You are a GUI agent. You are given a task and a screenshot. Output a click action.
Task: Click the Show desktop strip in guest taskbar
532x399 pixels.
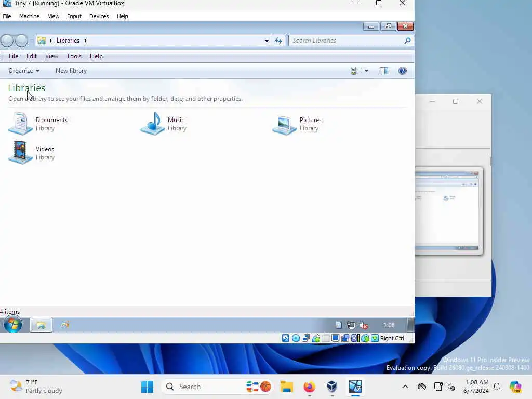[x=410, y=325]
